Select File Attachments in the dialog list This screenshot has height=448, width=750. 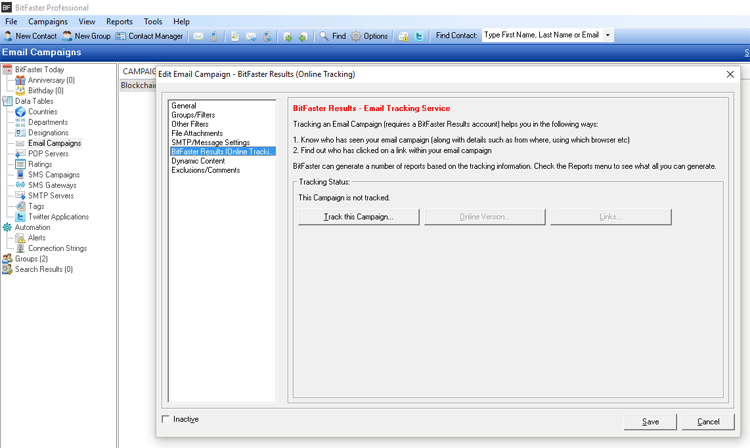[x=197, y=133]
